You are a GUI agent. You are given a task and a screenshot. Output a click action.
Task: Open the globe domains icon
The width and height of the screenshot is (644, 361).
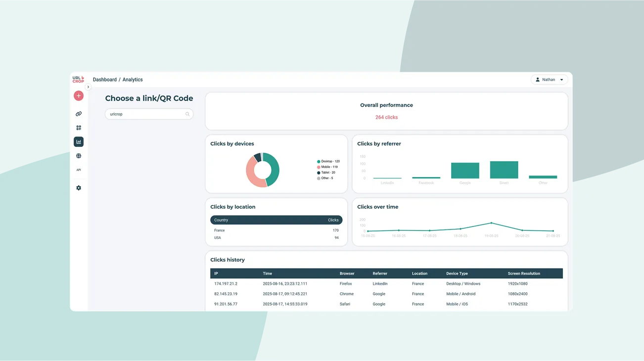point(79,156)
